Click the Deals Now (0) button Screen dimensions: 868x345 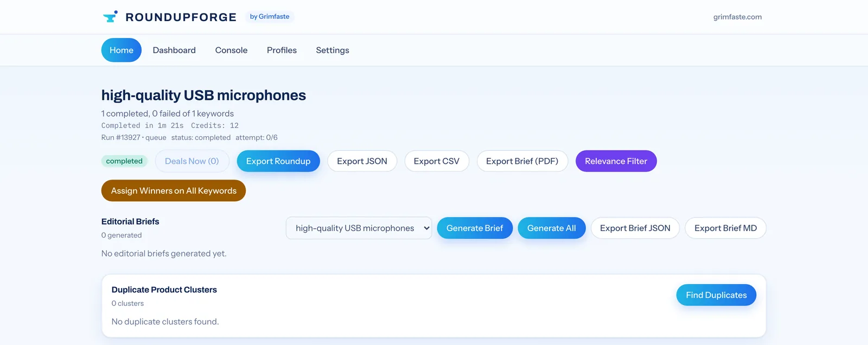(192, 161)
